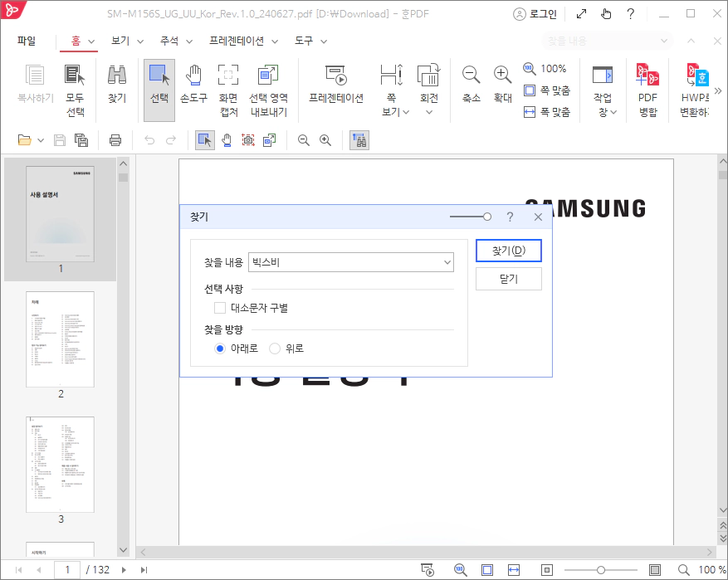Expand ribbon overflow chevron at far right

click(x=718, y=90)
